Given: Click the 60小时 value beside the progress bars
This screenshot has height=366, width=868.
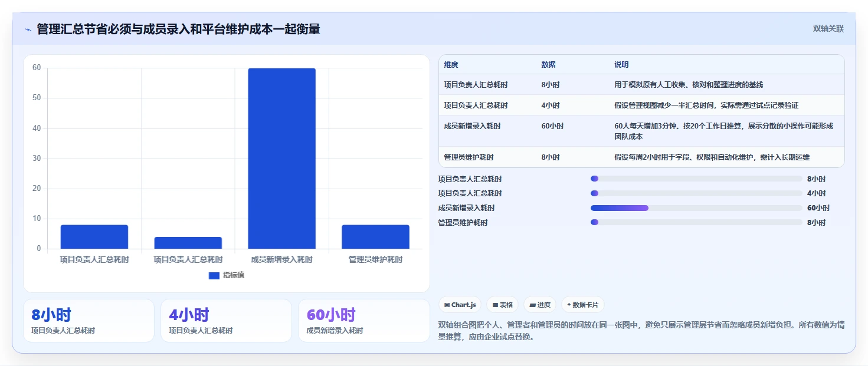Looking at the screenshot, I should click(x=818, y=208).
